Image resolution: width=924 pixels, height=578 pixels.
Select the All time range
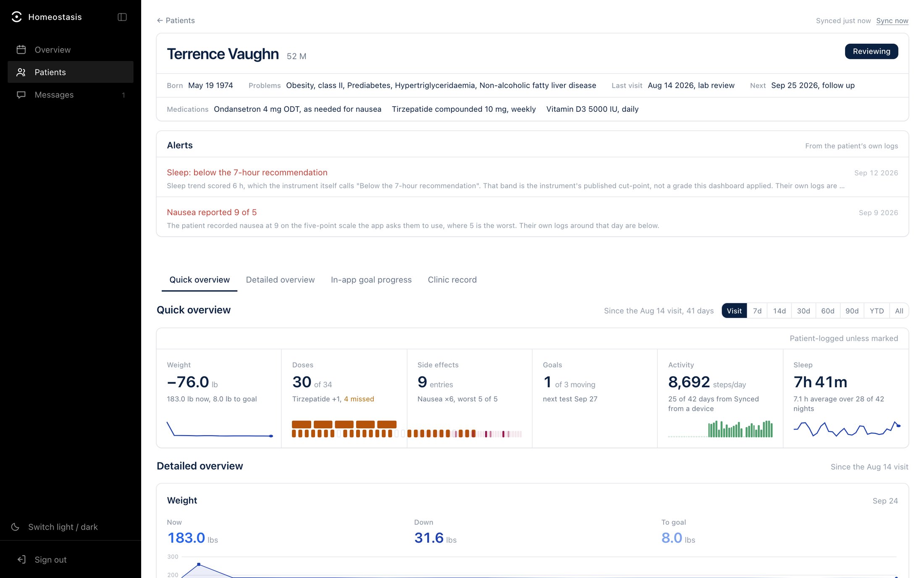(899, 311)
